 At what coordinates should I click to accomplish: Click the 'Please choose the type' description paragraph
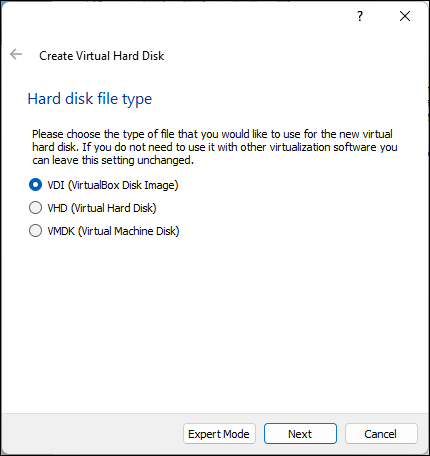click(x=215, y=147)
